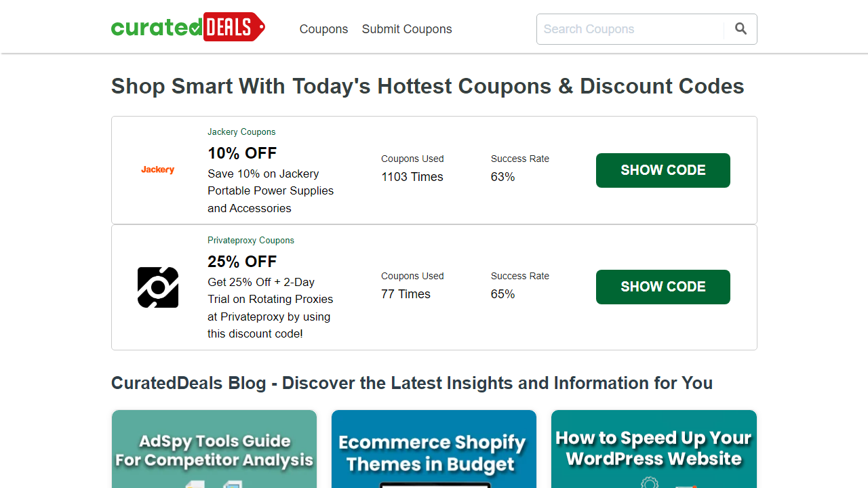
Task: Click the Privateproxy 25% OFF heading
Action: [242, 262]
